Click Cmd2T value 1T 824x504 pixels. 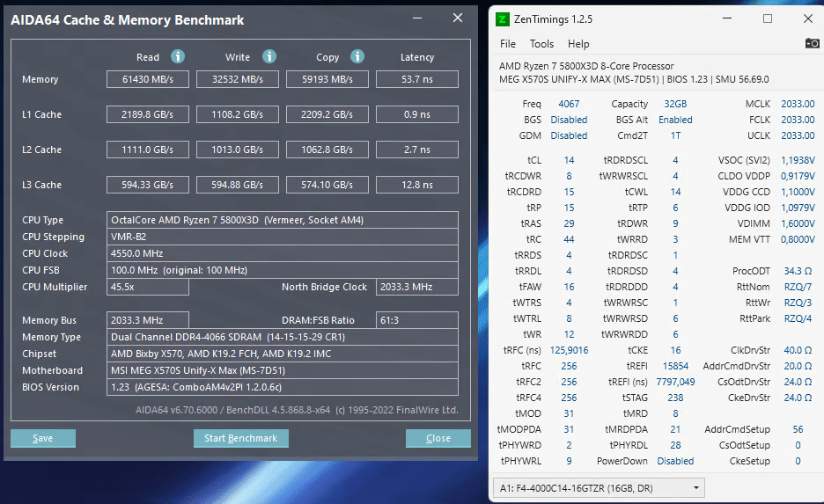[x=675, y=135]
